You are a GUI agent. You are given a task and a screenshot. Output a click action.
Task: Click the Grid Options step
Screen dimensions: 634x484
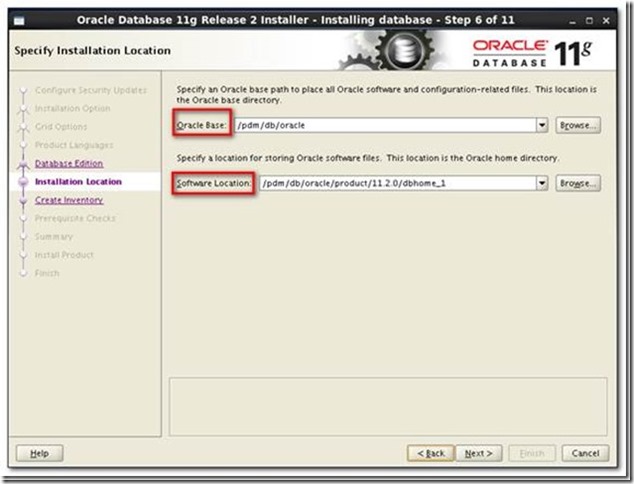(x=61, y=127)
